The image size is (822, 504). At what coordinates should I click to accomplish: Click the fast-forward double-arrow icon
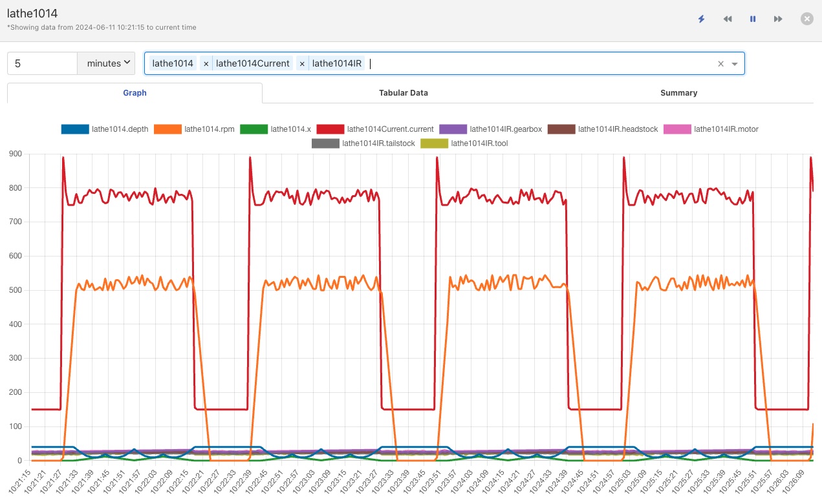778,19
